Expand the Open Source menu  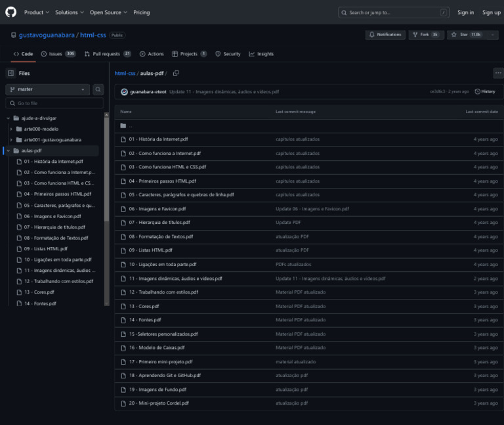[108, 12]
